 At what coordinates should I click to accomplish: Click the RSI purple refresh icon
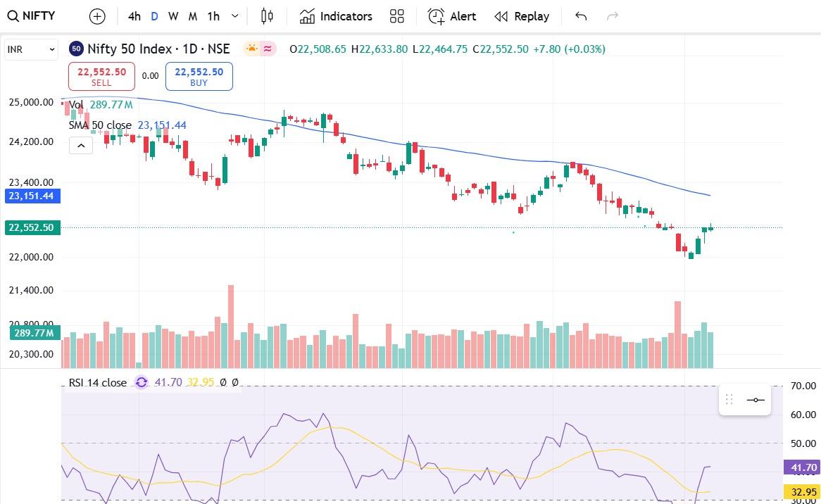pyautogui.click(x=142, y=383)
